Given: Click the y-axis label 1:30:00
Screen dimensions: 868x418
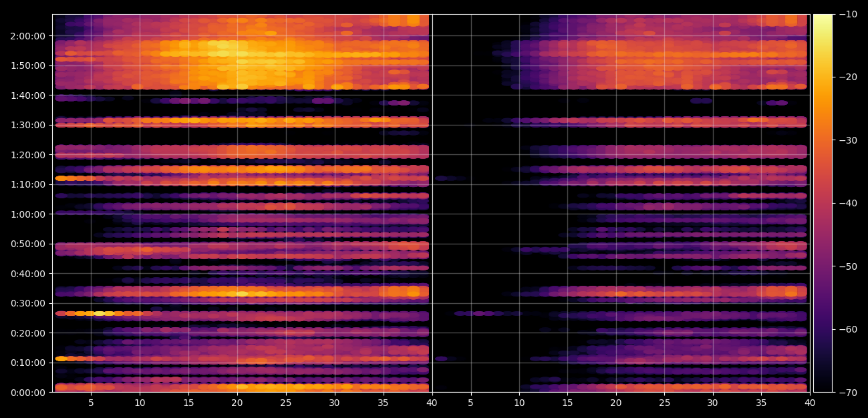Looking at the screenshot, I should point(29,125).
